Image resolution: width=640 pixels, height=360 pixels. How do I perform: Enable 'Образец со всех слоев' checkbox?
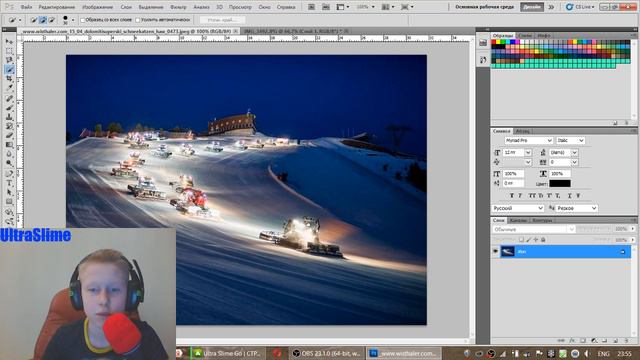[x=83, y=20]
